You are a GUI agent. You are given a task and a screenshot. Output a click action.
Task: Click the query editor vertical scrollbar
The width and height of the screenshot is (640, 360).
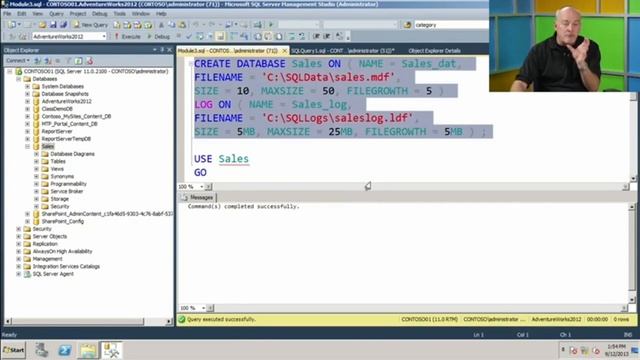(633, 137)
